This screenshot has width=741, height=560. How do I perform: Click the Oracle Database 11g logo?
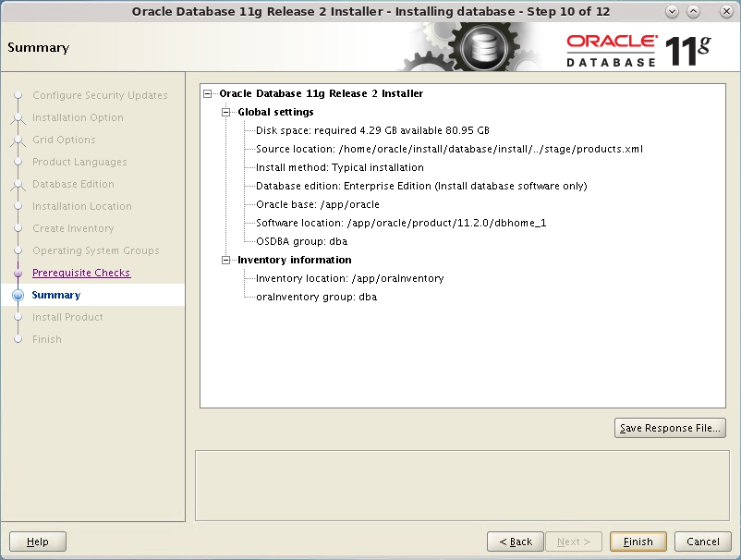coord(639,50)
